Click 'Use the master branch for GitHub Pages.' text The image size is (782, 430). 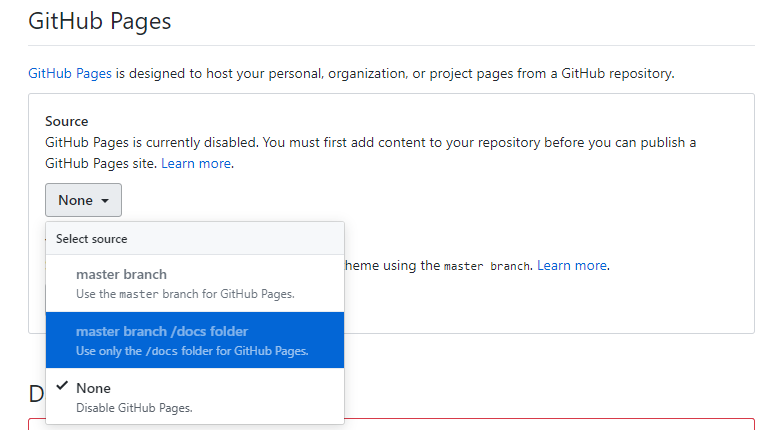pos(185,294)
